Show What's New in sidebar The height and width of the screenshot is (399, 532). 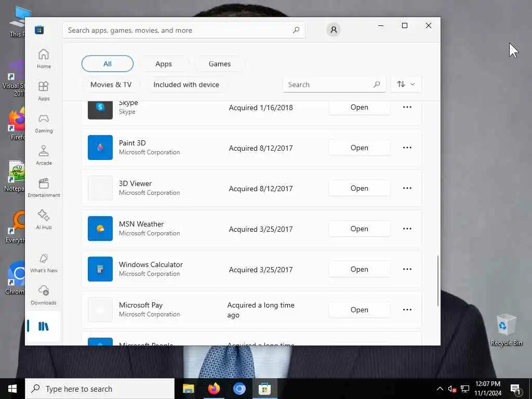(44, 263)
